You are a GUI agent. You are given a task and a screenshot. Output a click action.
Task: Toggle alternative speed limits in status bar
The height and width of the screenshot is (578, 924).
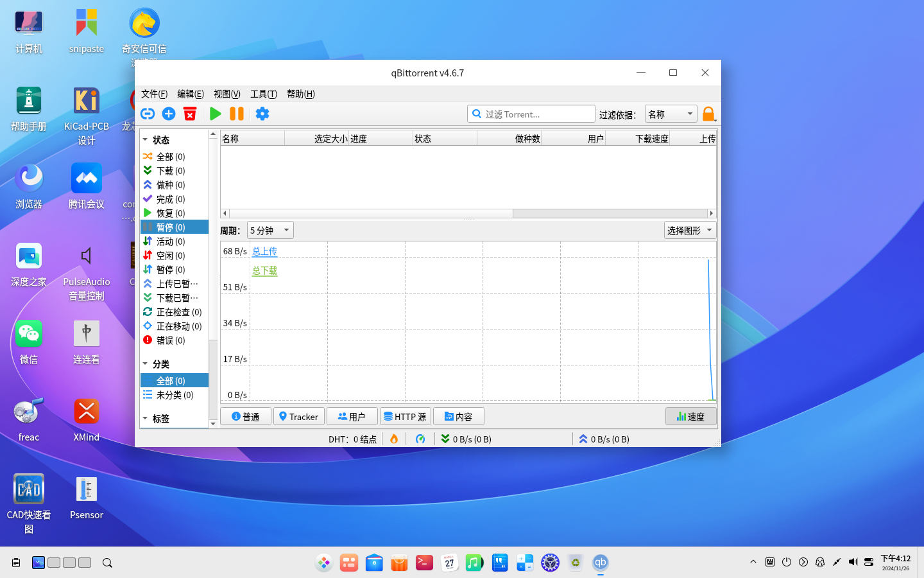[x=420, y=439]
